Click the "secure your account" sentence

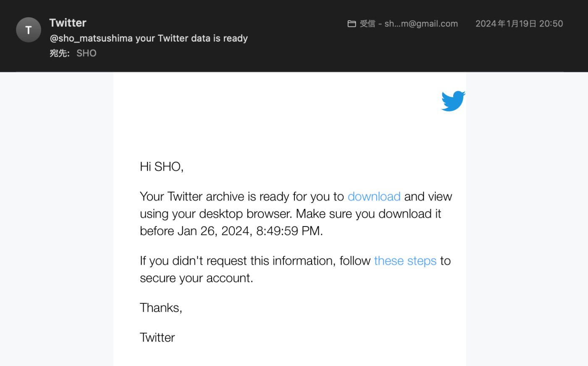197,278
